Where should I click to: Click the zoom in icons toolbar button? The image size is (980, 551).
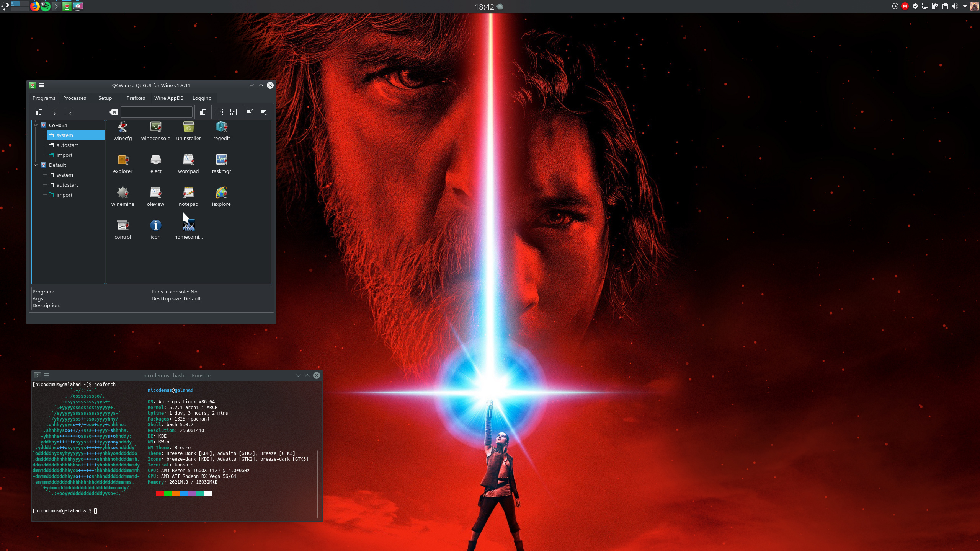(220, 112)
